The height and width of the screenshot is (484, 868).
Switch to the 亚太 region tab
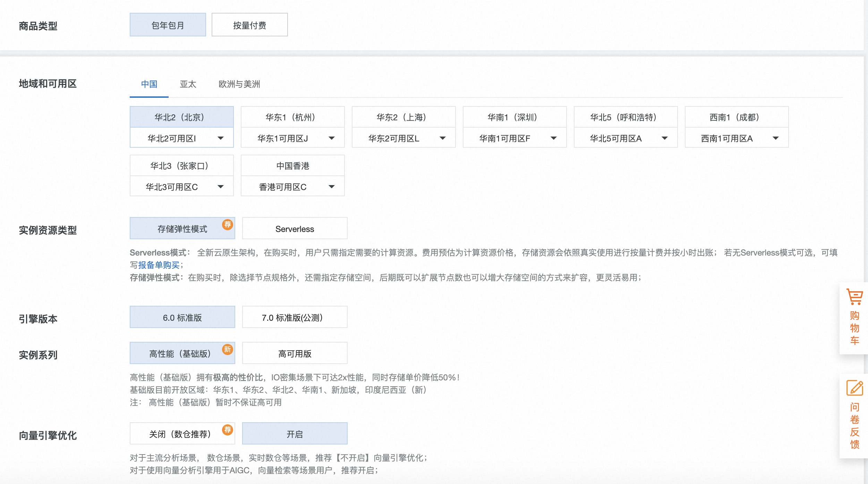click(x=188, y=84)
